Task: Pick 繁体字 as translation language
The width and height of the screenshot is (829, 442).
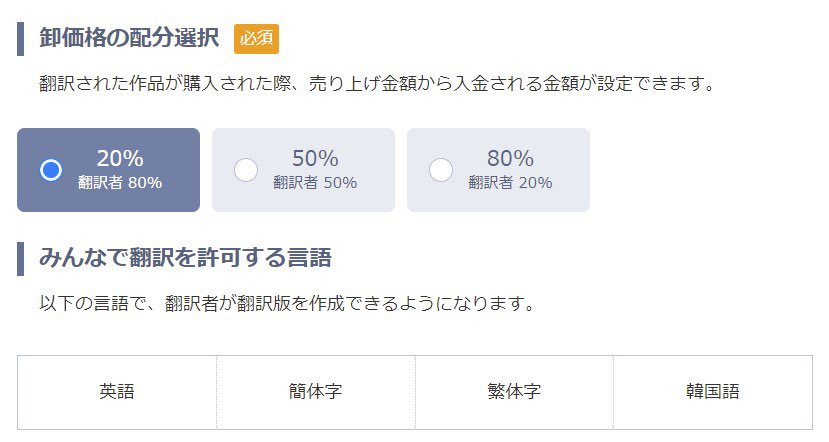Action: [514, 392]
